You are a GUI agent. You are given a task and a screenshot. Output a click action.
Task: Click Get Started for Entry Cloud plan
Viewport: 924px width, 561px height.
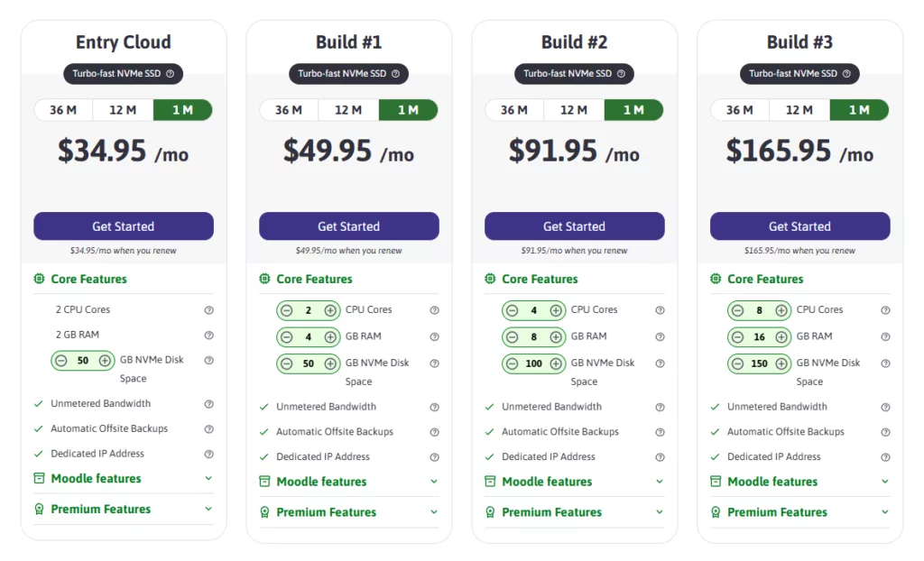124,226
